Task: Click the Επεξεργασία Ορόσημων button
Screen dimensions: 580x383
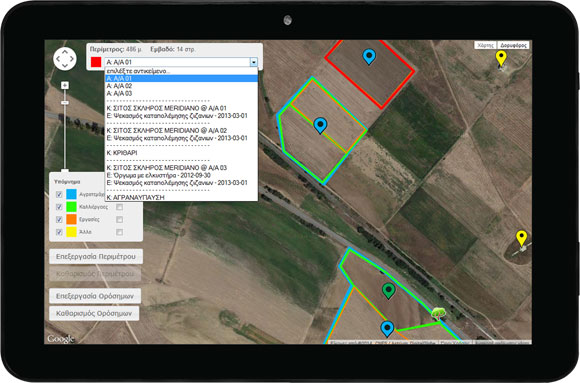Action: pos(95,296)
